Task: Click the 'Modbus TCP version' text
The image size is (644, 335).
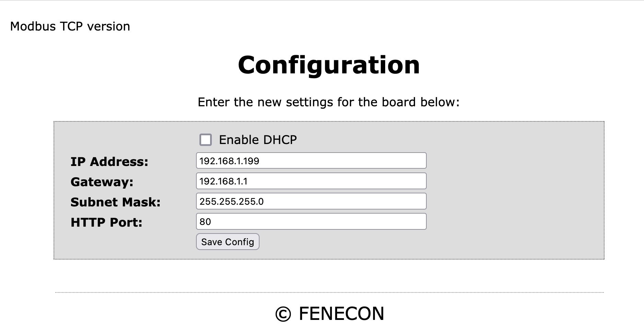Action: [70, 26]
